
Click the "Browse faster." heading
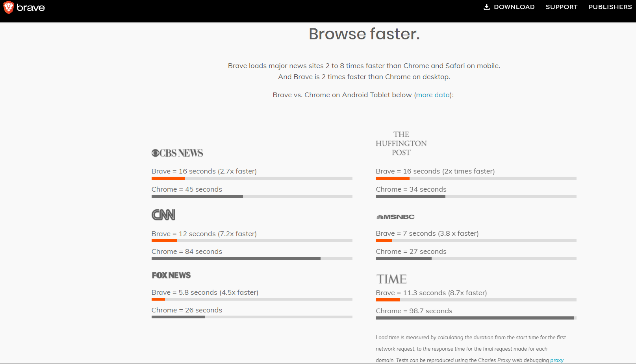click(364, 34)
